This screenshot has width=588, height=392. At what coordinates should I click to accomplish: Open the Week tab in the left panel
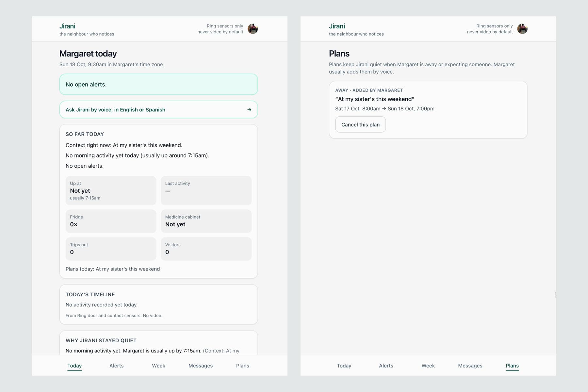coord(158,366)
